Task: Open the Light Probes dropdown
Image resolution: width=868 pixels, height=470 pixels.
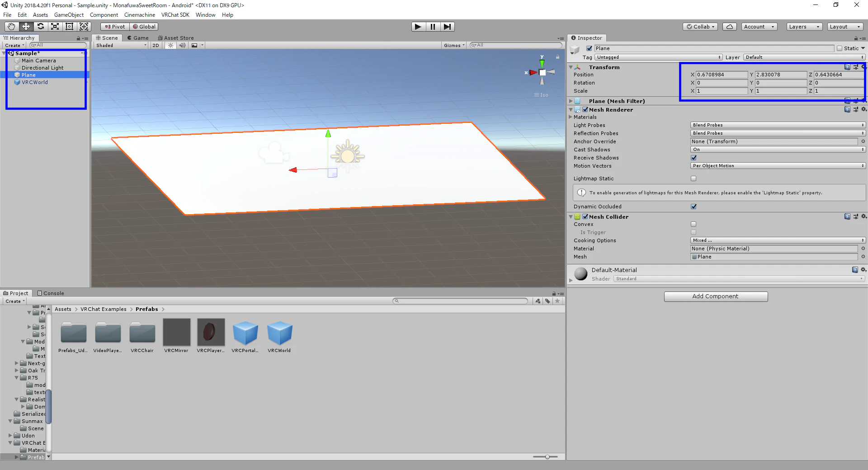Action: pos(778,125)
